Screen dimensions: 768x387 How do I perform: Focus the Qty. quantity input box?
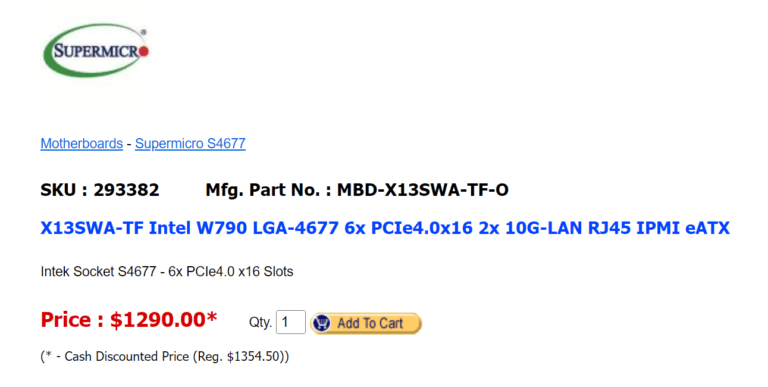[x=291, y=322]
